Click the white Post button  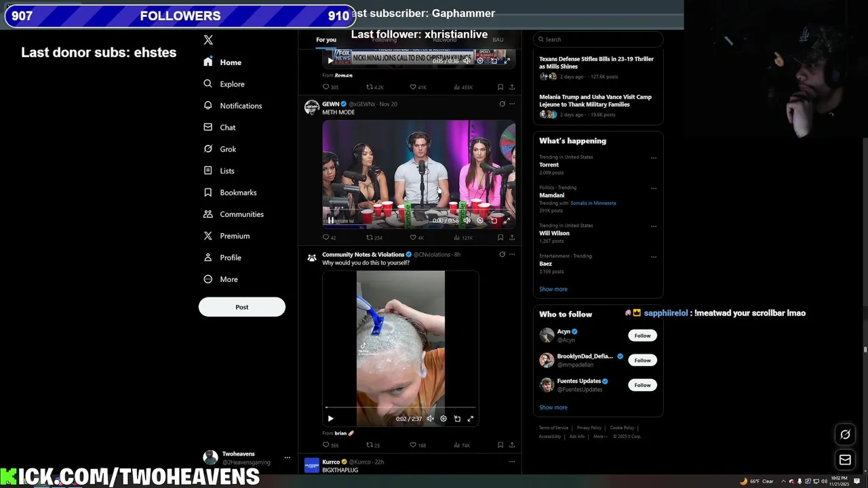point(242,307)
